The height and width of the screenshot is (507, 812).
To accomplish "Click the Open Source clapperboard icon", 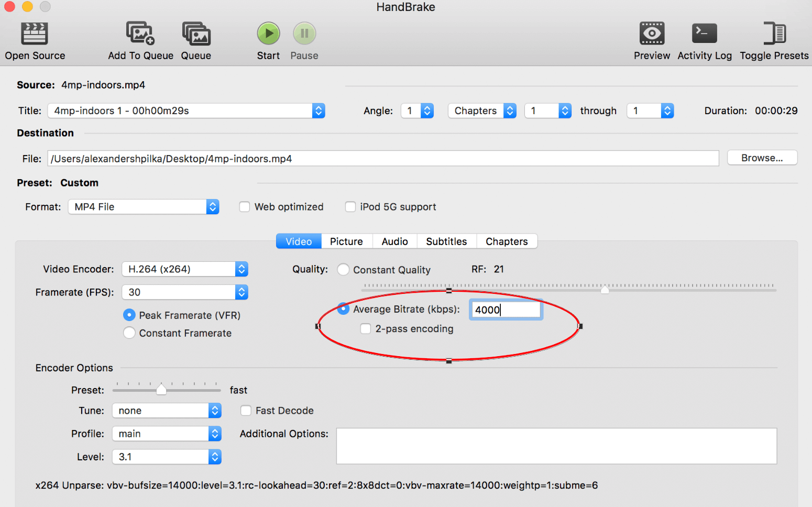I will (x=35, y=34).
